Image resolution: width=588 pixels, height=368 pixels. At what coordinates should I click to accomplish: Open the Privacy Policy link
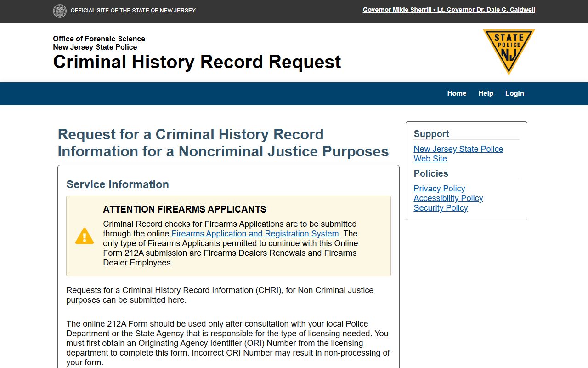[x=439, y=189]
